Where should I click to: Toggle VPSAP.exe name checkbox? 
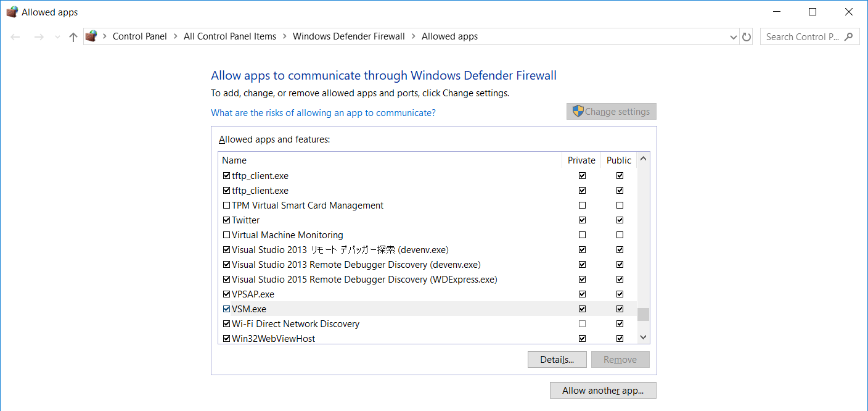226,294
